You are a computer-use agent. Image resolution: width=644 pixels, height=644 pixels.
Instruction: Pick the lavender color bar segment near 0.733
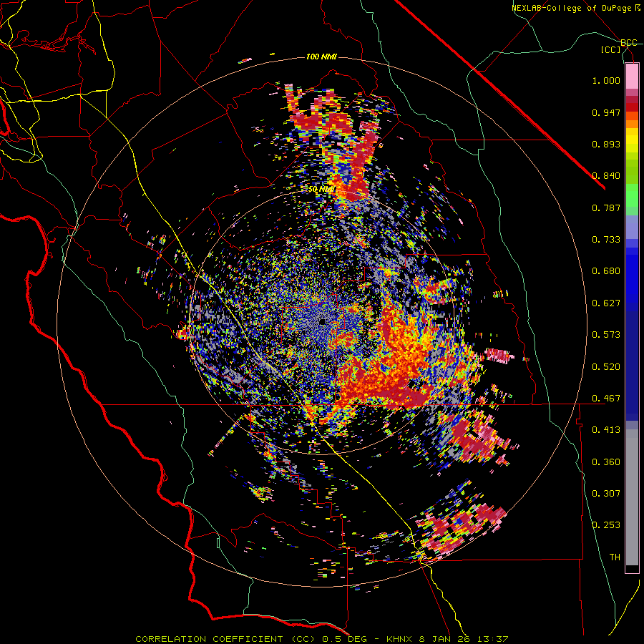(x=632, y=227)
